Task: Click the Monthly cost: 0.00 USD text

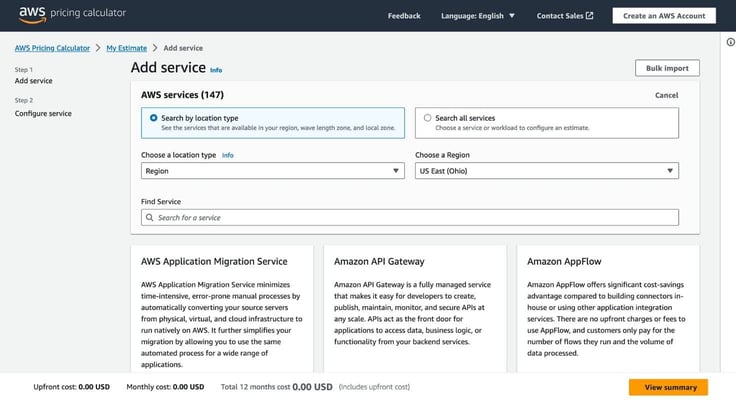Action: 165,387
